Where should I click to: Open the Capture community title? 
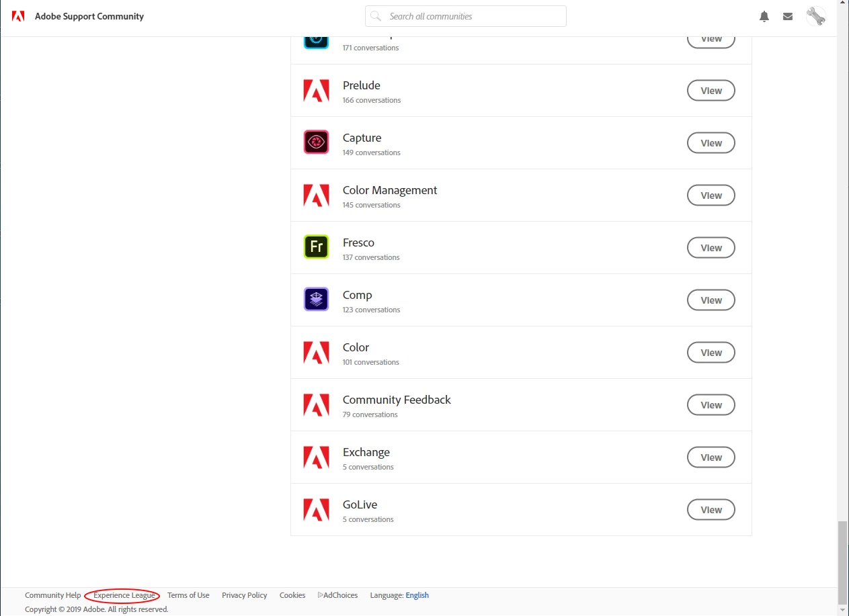tap(362, 138)
